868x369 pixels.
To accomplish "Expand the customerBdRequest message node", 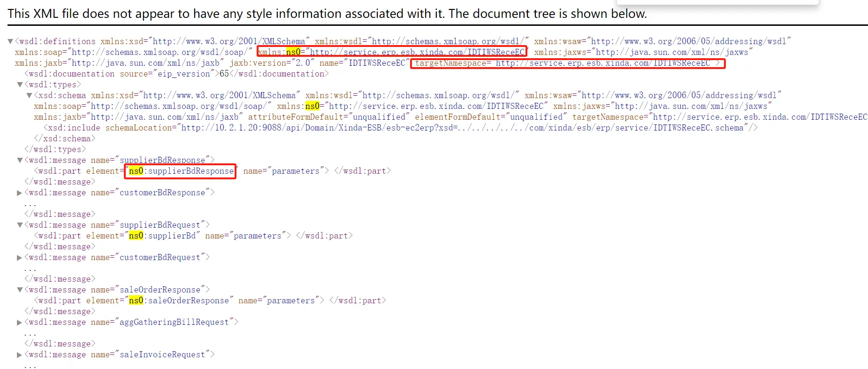I will tap(20, 257).
